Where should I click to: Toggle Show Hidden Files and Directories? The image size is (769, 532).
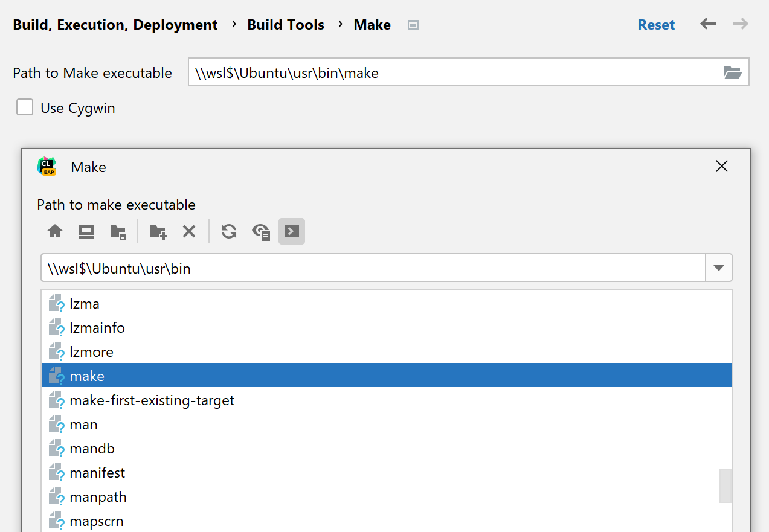[261, 231]
